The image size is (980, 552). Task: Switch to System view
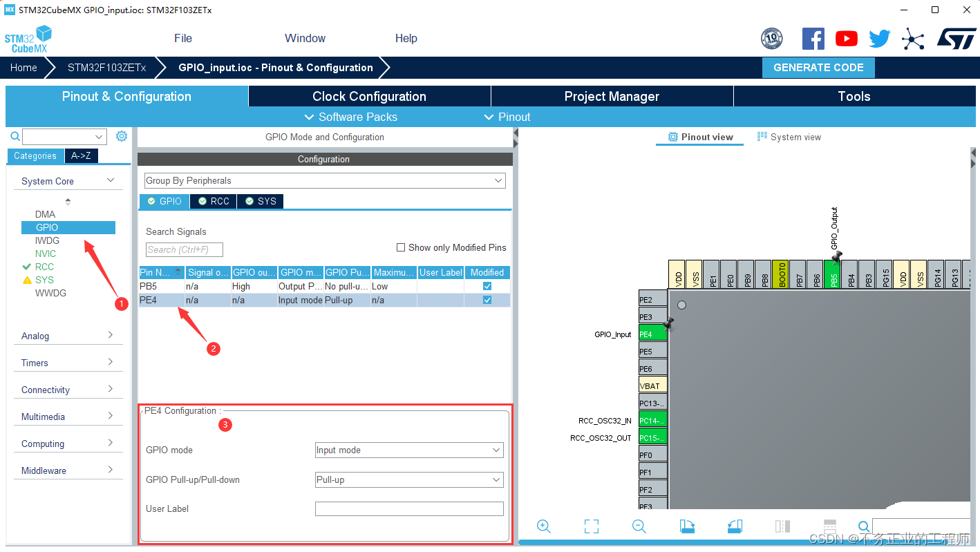click(x=789, y=137)
